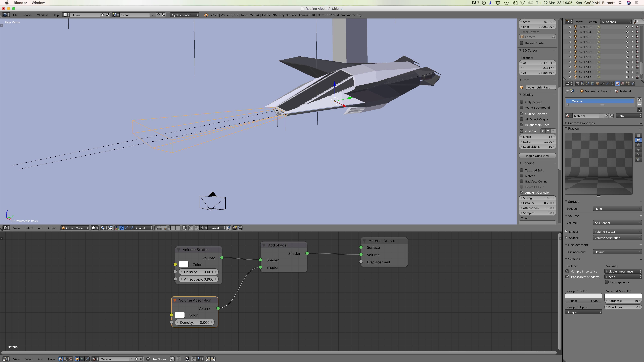Open the World properties globe tab
This screenshot has height=362, width=644.
pyautogui.click(x=593, y=83)
